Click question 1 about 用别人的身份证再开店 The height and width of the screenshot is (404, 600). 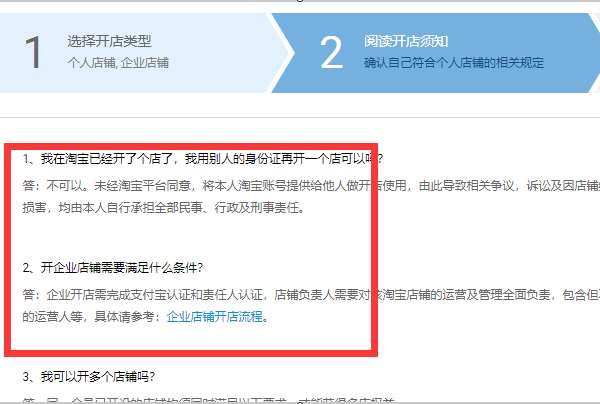(203, 158)
